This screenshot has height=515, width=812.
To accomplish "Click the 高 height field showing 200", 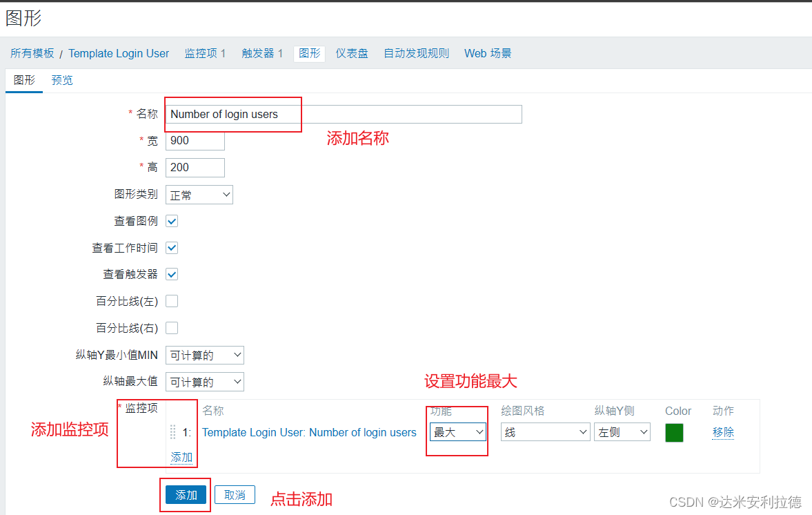I will [195, 168].
